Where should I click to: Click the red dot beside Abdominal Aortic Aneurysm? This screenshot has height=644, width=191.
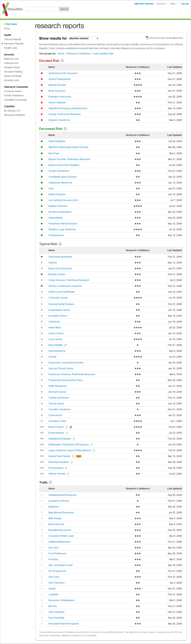click(x=42, y=73)
